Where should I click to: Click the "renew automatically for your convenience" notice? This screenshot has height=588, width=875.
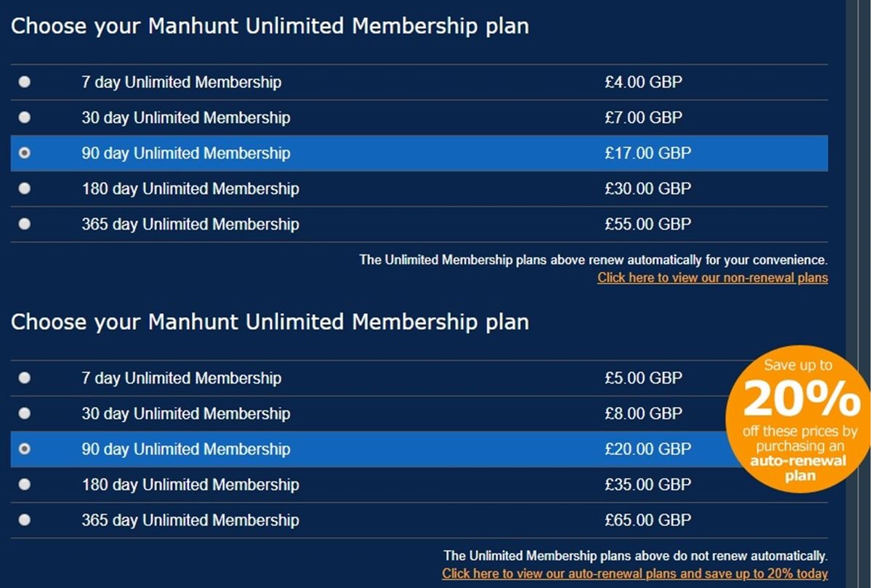tap(593, 259)
